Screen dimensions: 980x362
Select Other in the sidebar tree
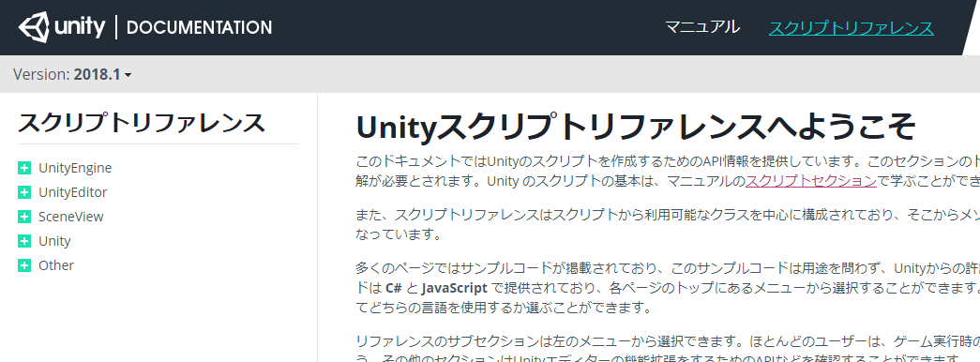[56, 265]
